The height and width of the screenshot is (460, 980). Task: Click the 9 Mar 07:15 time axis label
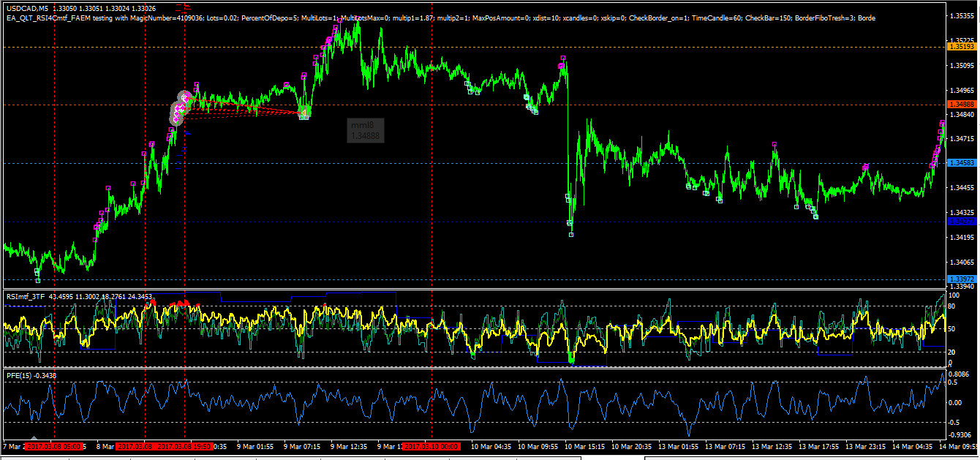(304, 446)
